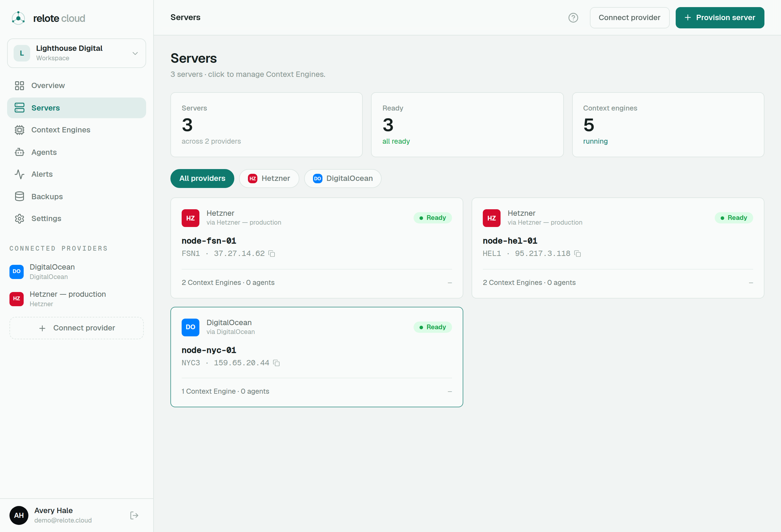Open the help question mark icon

(573, 18)
